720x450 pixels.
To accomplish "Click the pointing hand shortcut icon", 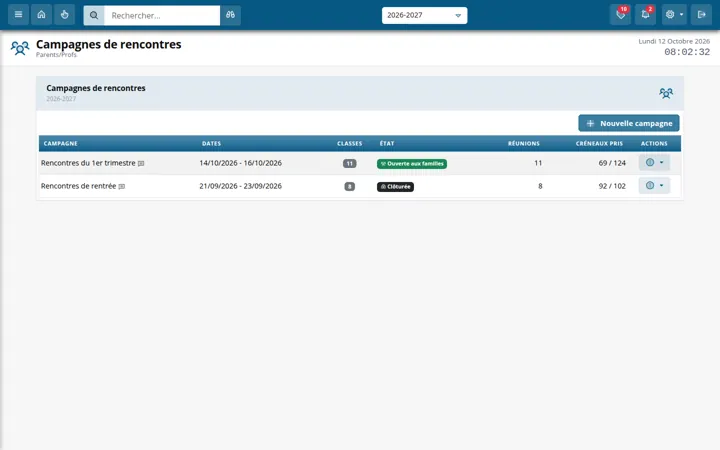I will [x=64, y=15].
